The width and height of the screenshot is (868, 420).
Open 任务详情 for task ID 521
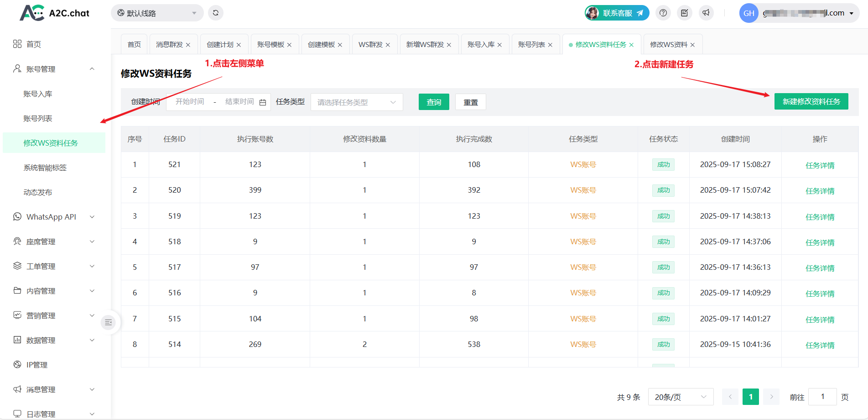tap(820, 165)
